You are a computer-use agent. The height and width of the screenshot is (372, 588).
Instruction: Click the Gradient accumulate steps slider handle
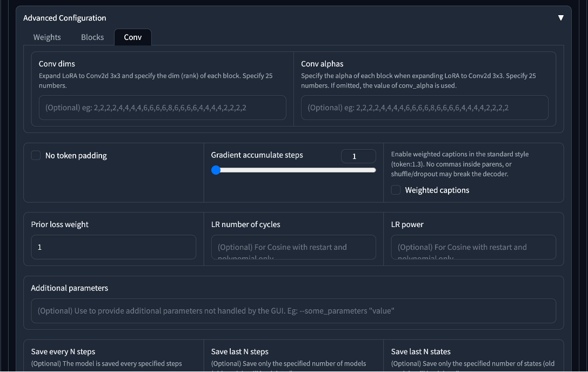pos(216,170)
